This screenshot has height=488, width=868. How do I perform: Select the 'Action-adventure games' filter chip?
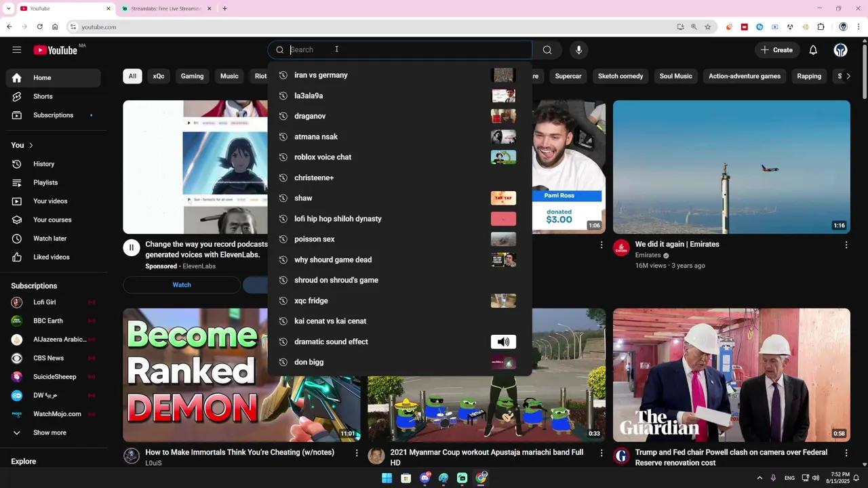(745, 76)
